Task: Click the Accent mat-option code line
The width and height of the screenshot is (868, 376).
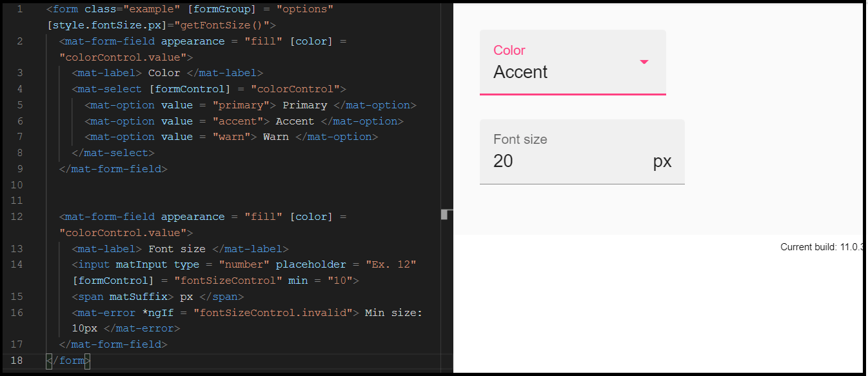Action: 244,121
